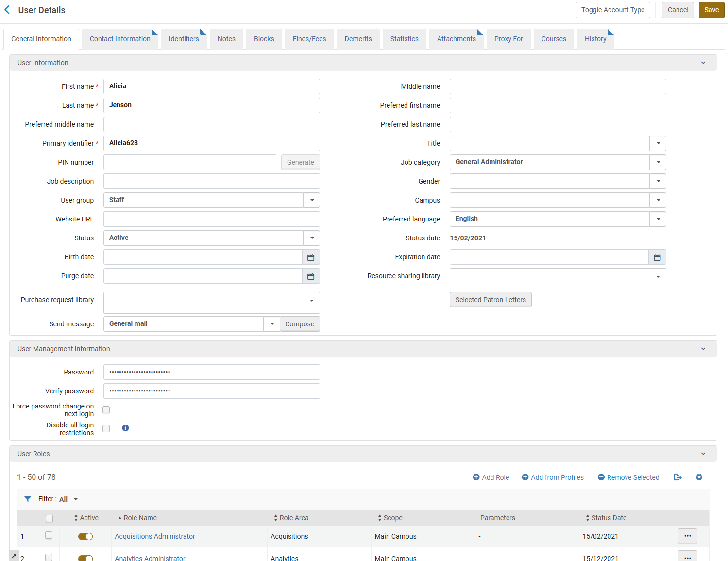The width and height of the screenshot is (728, 561).
Task: Go back using the arrow beside User Details
Action: pyautogui.click(x=7, y=10)
